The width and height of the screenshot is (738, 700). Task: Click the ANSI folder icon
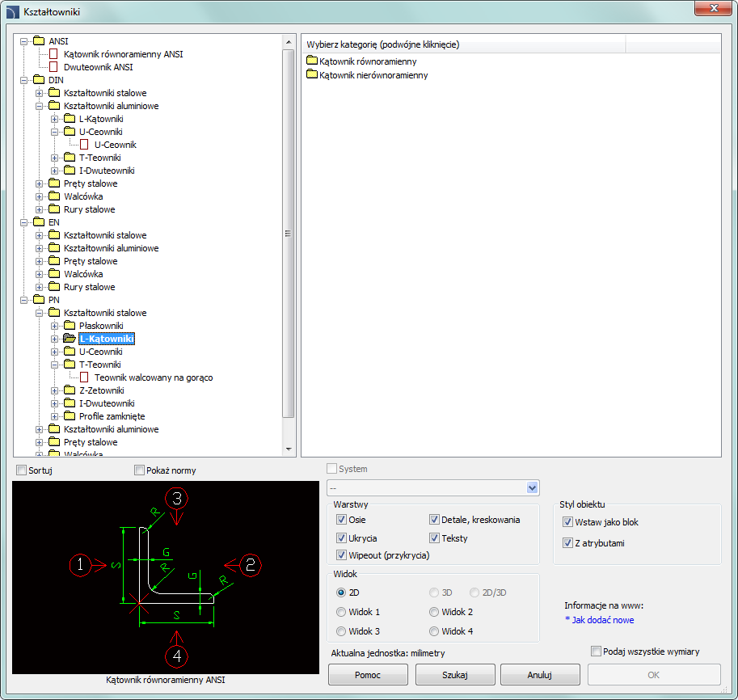[39, 41]
